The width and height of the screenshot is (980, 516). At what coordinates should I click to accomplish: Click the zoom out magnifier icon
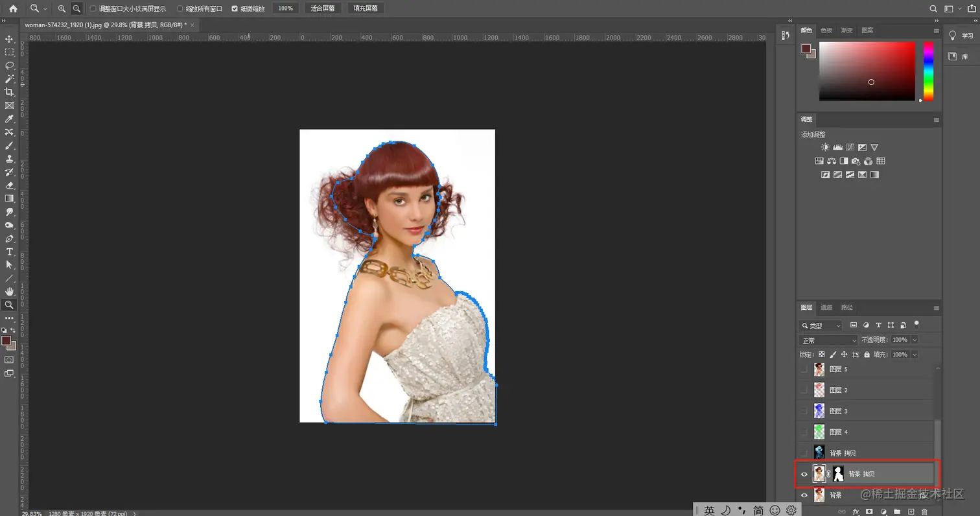pos(76,8)
